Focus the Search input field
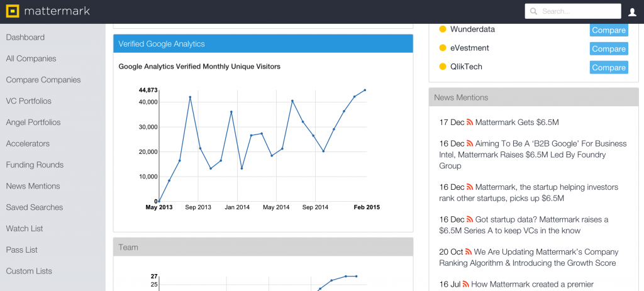Viewport: 644px width, 291px height. (573, 11)
